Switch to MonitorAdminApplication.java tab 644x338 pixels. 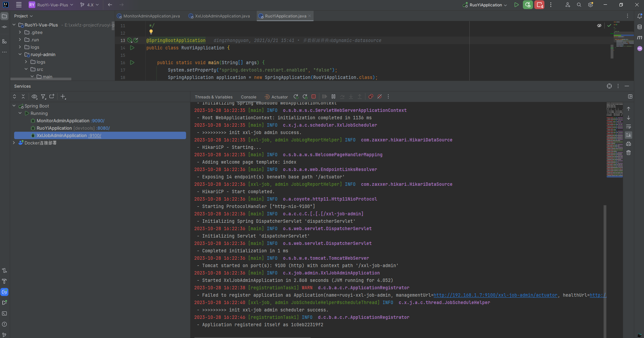(x=148, y=16)
